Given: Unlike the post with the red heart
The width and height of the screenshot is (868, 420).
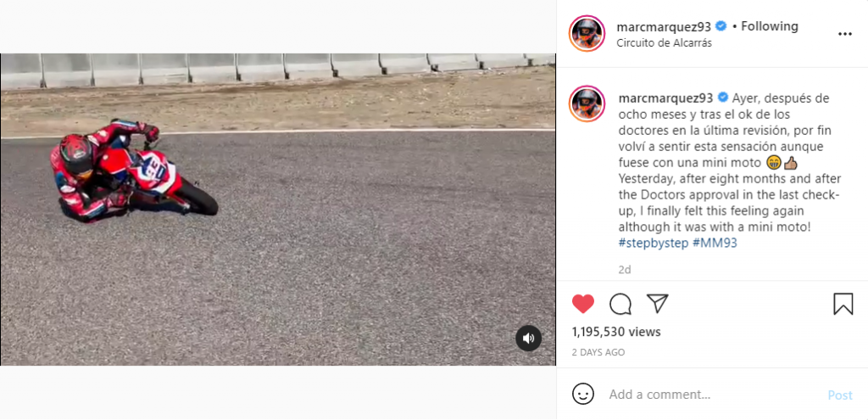Looking at the screenshot, I should [583, 304].
